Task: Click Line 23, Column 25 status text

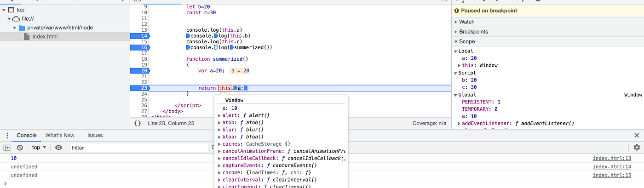Action: [x=171, y=123]
